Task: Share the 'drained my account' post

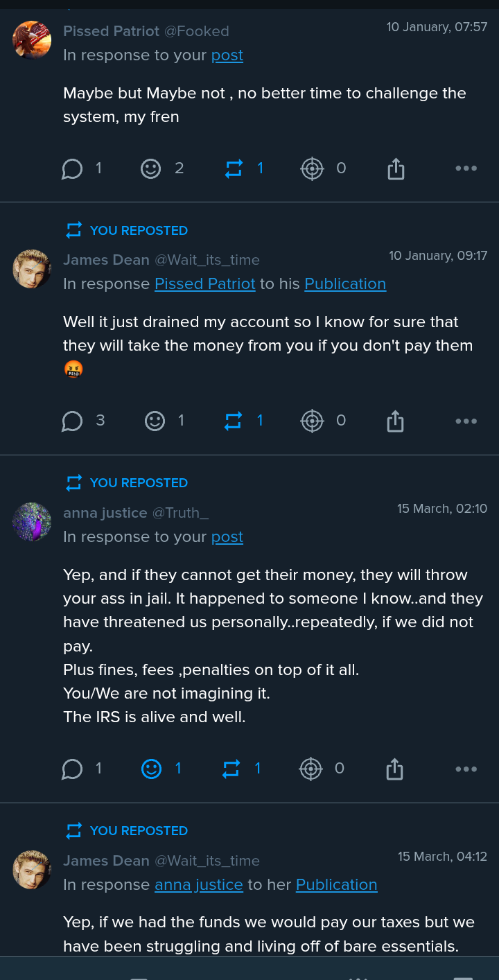Action: point(395,421)
